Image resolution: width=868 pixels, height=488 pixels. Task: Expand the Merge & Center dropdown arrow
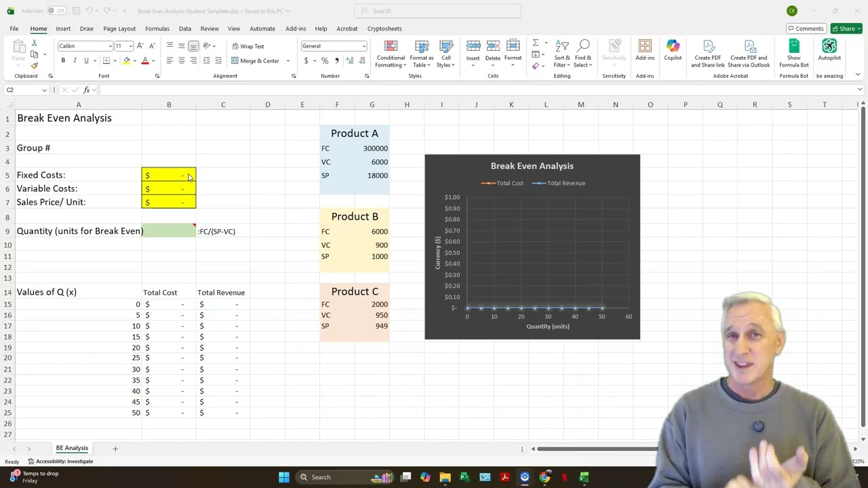[x=288, y=61]
